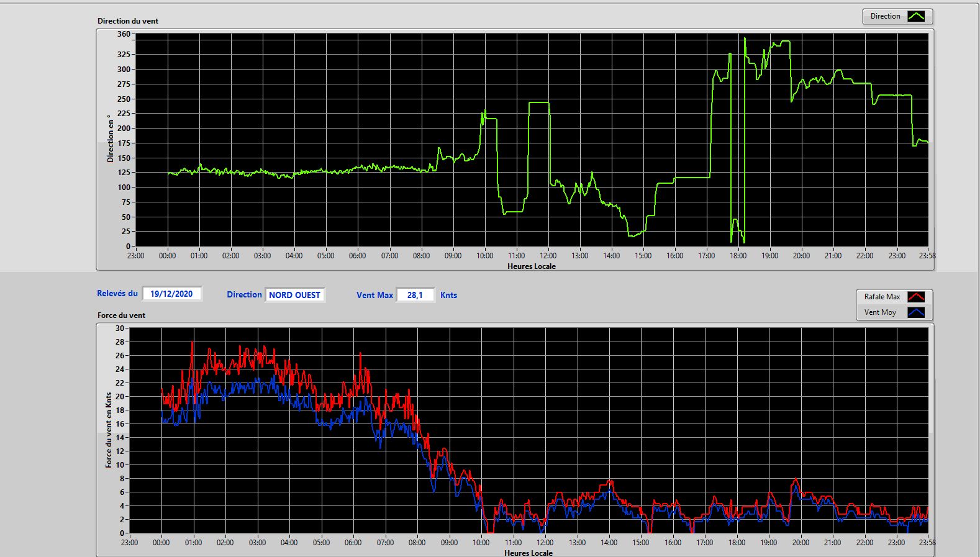
Task: Click the Vent Max value 28,1
Action: tap(415, 295)
